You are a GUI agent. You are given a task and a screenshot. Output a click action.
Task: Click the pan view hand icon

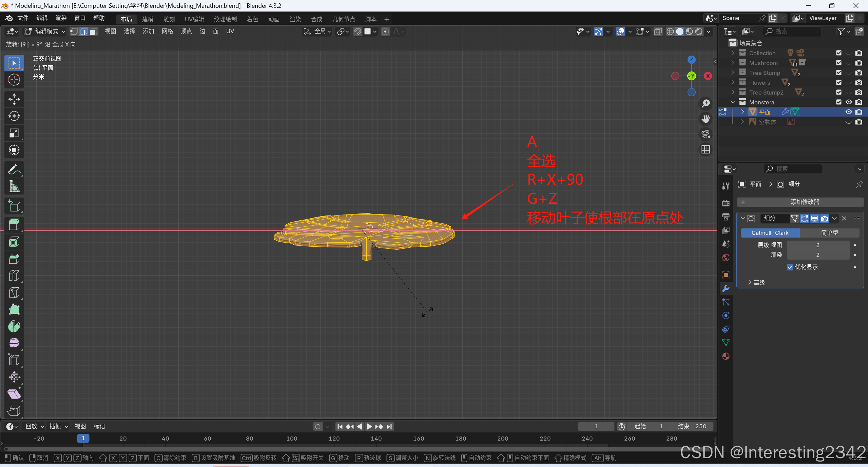pyautogui.click(x=706, y=119)
